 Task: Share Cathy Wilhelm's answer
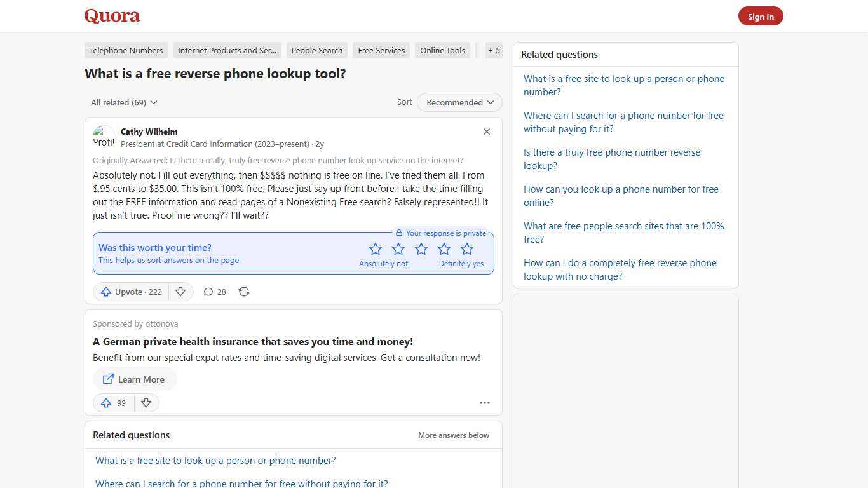[244, 292]
